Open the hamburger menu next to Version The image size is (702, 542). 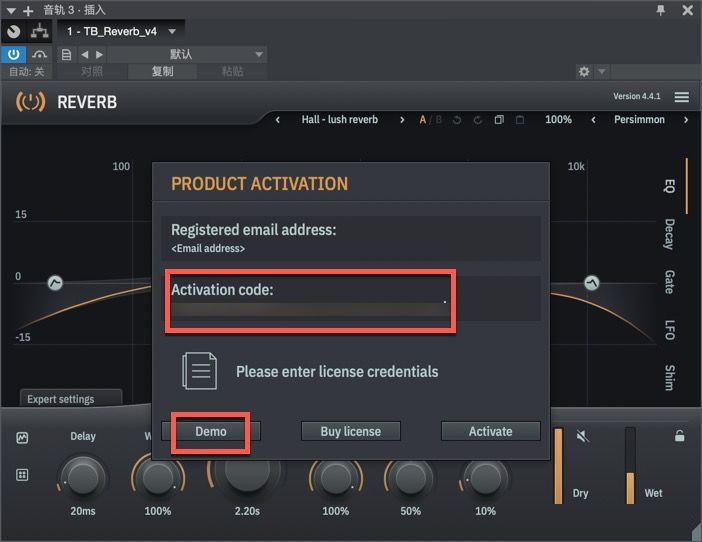[x=682, y=97]
